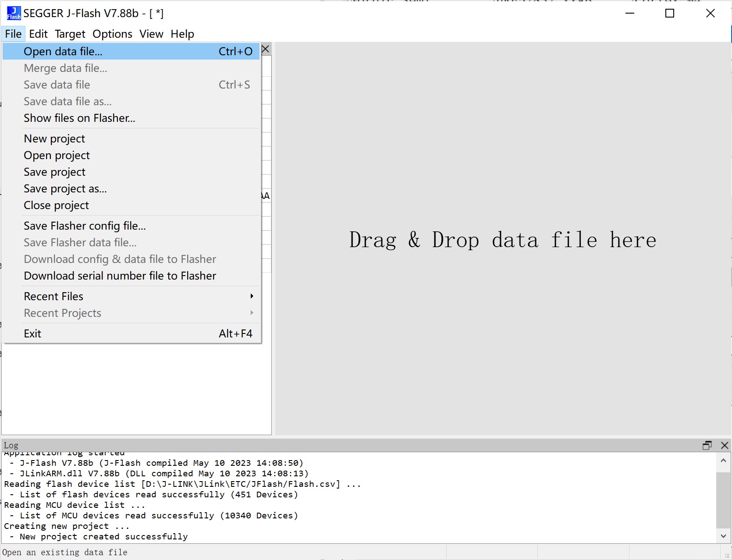
Task: Close the Log panel
Action: (725, 445)
